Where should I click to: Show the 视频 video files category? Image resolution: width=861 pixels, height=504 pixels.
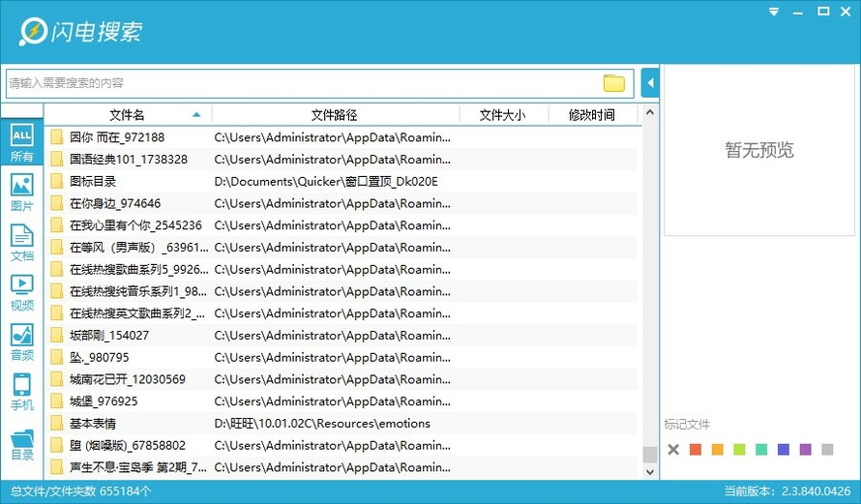22,292
